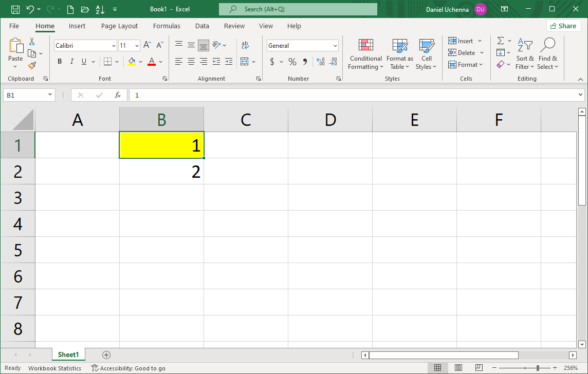
Task: Click the Format Painter brush icon
Action: (x=32, y=65)
